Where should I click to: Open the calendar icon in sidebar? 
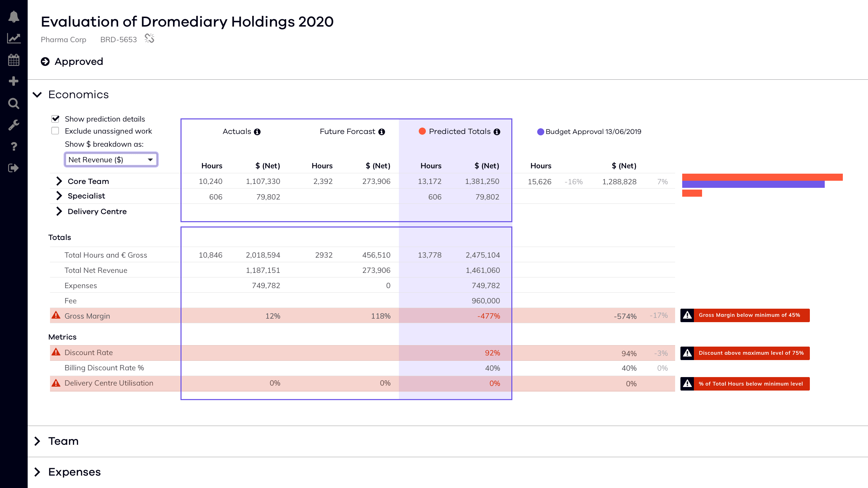pos(13,60)
